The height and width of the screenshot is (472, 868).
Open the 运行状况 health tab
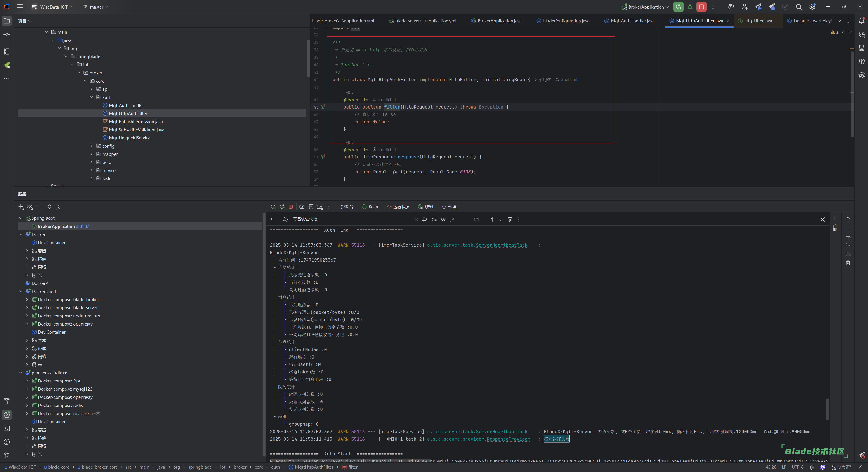(398, 207)
